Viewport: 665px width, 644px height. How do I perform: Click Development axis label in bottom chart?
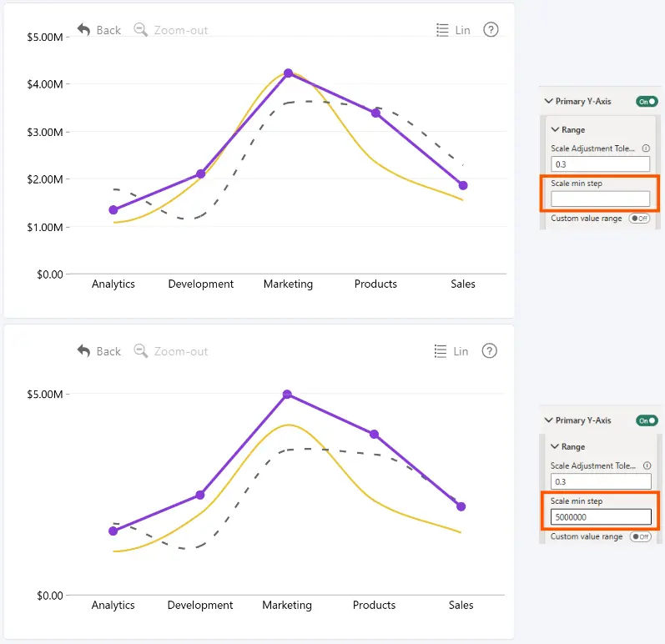point(200,605)
